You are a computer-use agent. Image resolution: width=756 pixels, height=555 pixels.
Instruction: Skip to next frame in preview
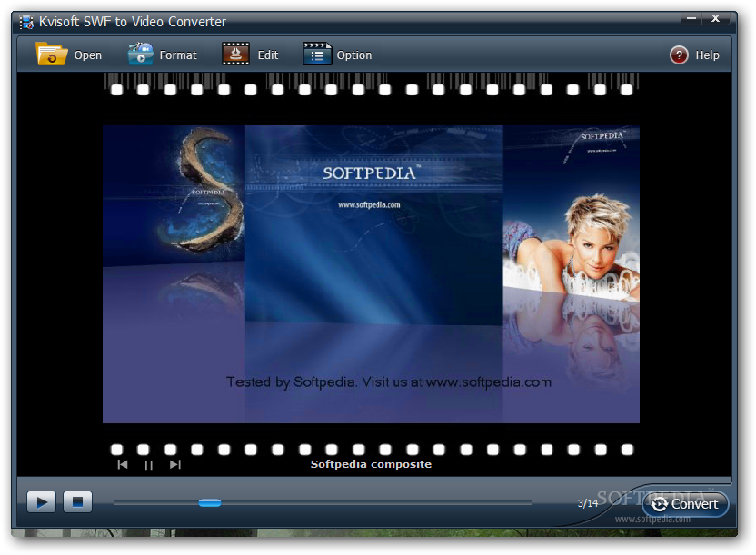click(x=175, y=464)
